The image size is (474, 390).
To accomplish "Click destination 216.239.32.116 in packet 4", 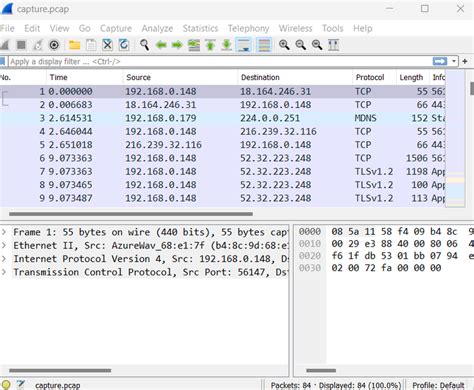I will coord(278,131).
